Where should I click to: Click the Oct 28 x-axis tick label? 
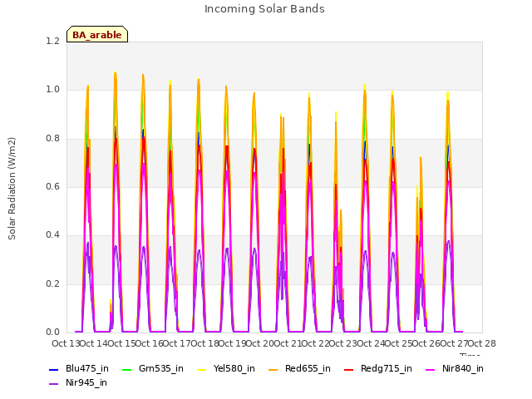point(482,343)
